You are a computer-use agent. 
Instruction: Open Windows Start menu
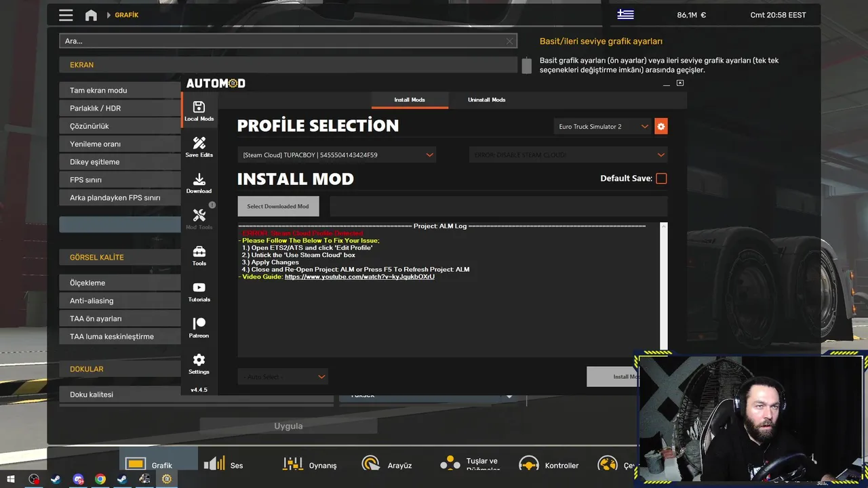tap(11, 479)
